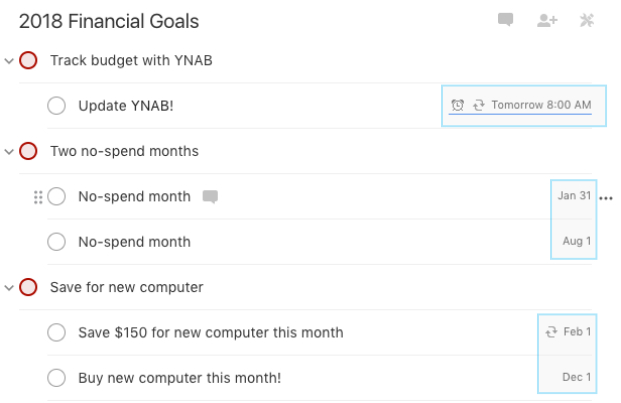Open three-dot more menu for No-spend month

(x=606, y=198)
